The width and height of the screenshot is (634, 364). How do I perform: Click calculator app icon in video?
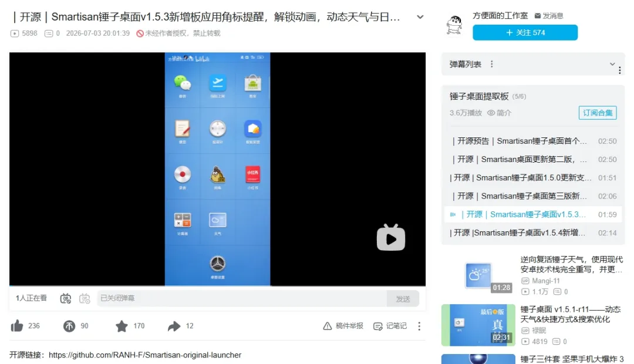(183, 220)
